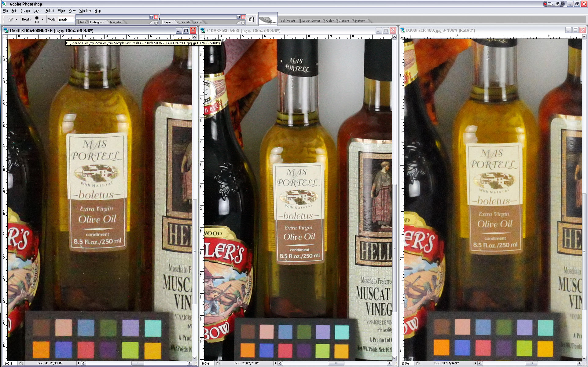Open the Select menu
Viewport: 588px width, 367px height.
click(x=50, y=11)
